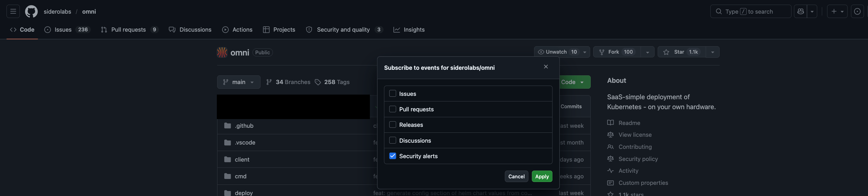Click branch icon beside 34 Branches
Screen dimensions: 868x196
[269, 82]
